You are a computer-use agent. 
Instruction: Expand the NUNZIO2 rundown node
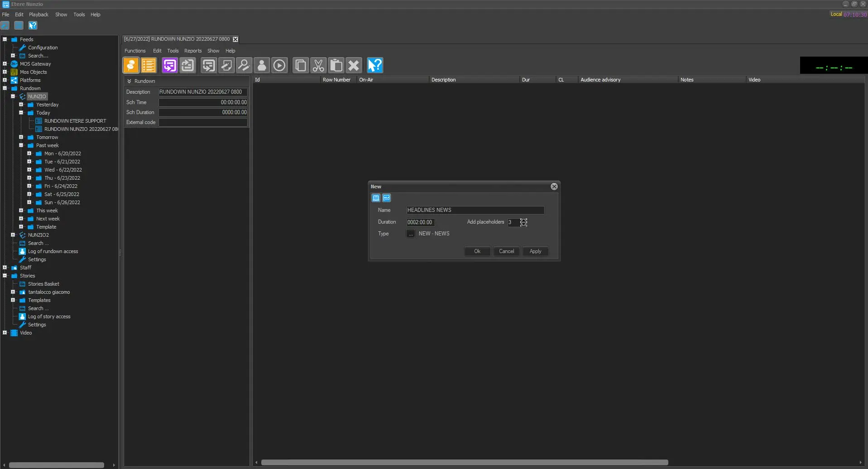click(13, 235)
